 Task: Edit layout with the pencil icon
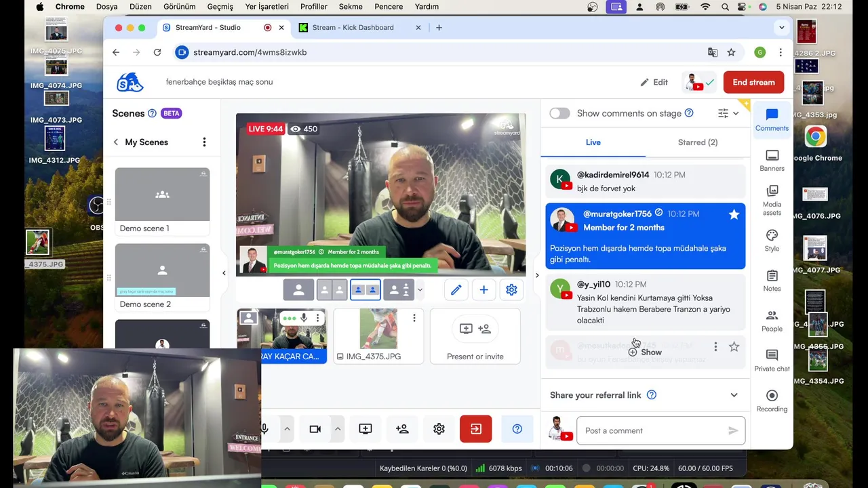pos(456,289)
